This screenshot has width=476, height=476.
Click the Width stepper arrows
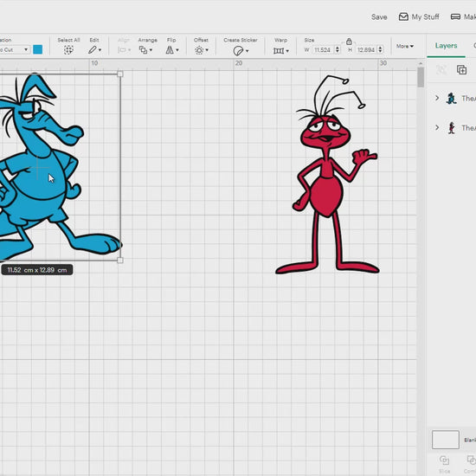338,50
